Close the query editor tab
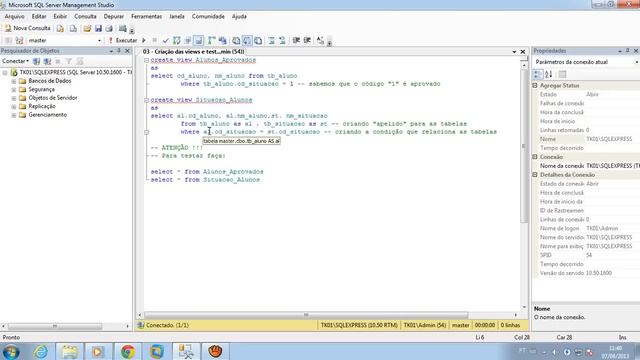 point(522,51)
